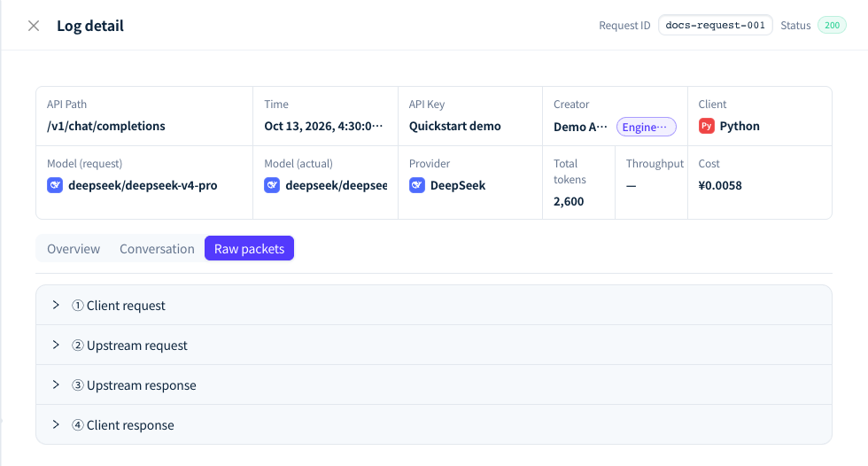This screenshot has width=868, height=466.
Task: Expand the Upstream response chevron
Action: [x=56, y=384]
